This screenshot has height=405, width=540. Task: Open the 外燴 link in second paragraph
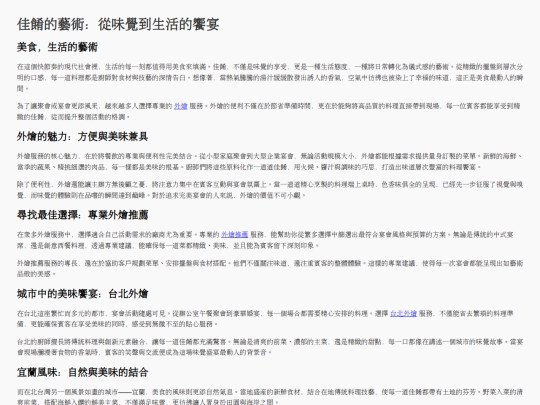click(x=180, y=106)
